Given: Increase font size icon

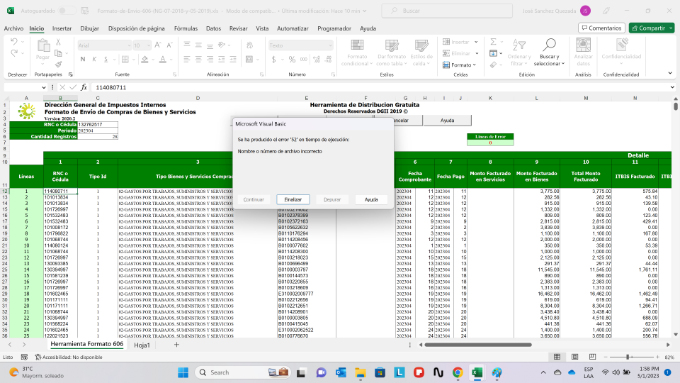Looking at the screenshot, I should (158, 45).
